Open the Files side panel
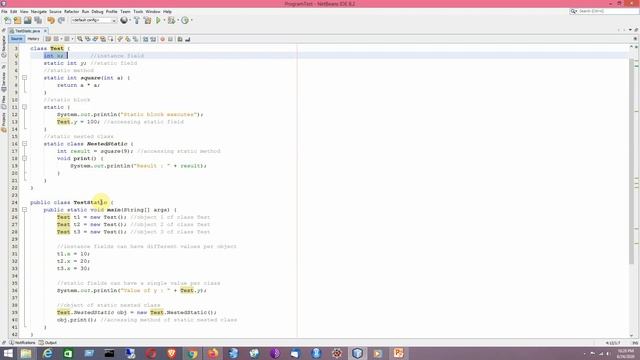 [4, 101]
